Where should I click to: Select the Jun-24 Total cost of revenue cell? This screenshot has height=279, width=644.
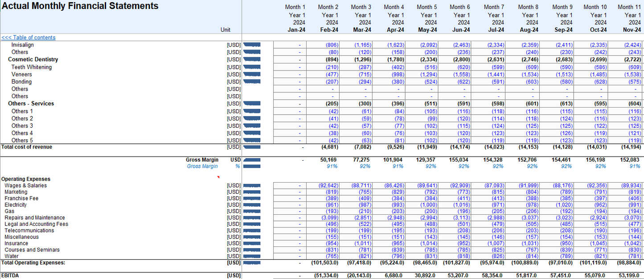(459, 147)
